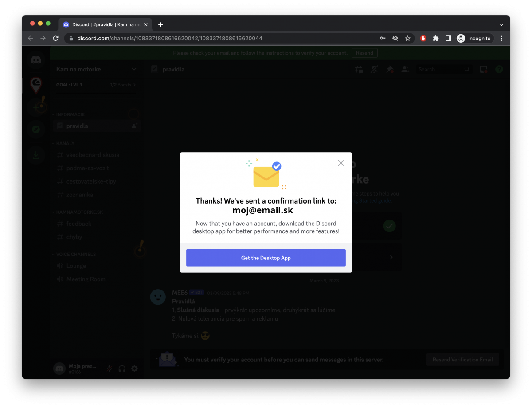Click the crossed-eye tracking icon in address bar
Viewport: 532px width, 408px height.
coord(395,38)
